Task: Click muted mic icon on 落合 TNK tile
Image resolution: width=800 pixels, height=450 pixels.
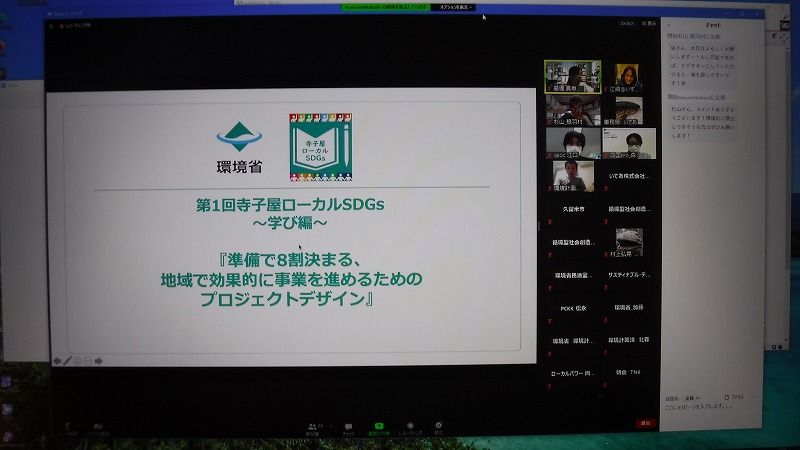Action: coord(606,386)
